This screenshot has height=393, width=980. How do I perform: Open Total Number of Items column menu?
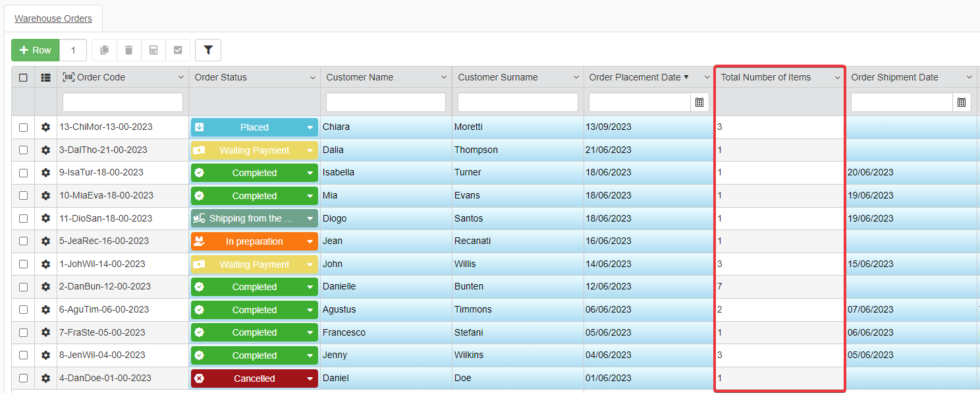(x=838, y=78)
